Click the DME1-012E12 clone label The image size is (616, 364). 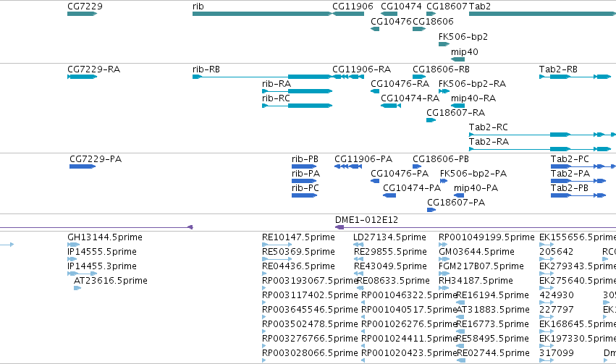click(366, 220)
